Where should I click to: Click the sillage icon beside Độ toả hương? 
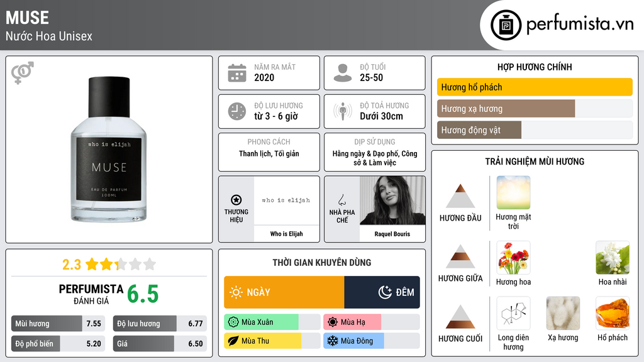343,111
